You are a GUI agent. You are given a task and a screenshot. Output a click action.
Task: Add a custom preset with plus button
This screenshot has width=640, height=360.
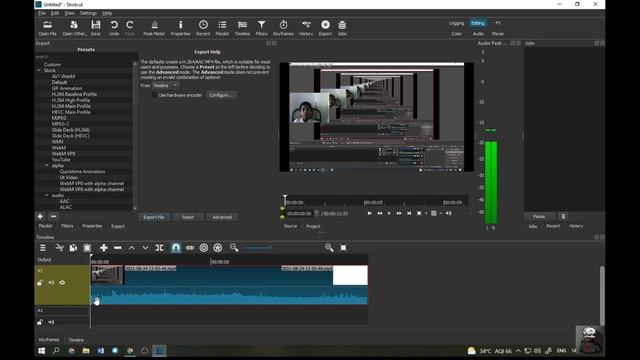pos(40,216)
